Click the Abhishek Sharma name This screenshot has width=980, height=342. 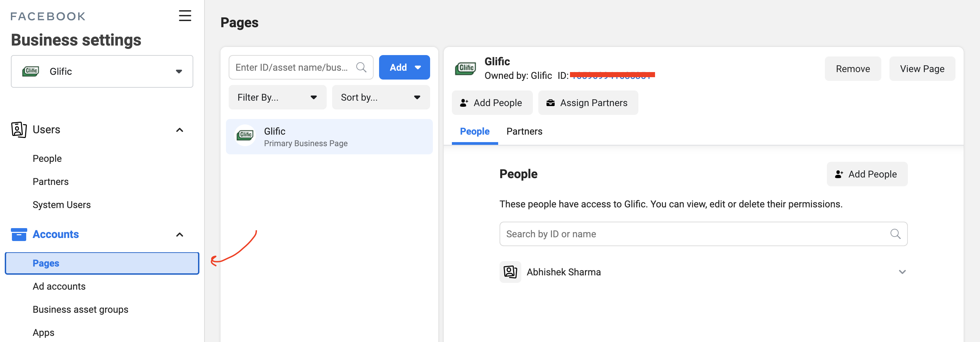click(563, 272)
